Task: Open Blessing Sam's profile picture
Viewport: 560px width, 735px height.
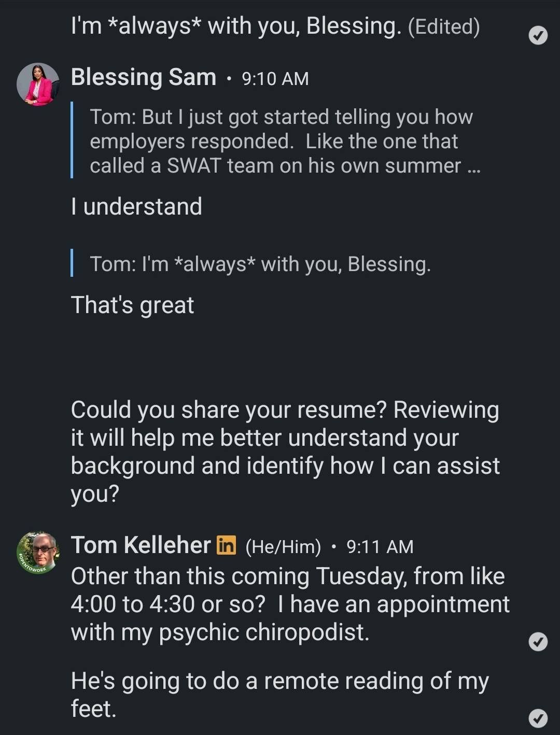Action: click(38, 84)
